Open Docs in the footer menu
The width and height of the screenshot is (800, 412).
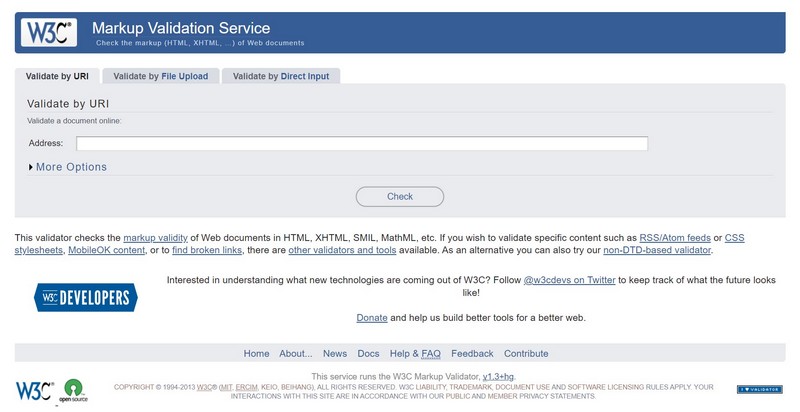click(x=368, y=354)
